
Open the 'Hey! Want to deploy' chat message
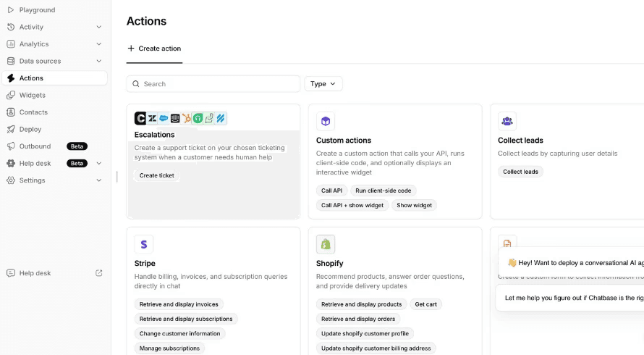[571, 262]
